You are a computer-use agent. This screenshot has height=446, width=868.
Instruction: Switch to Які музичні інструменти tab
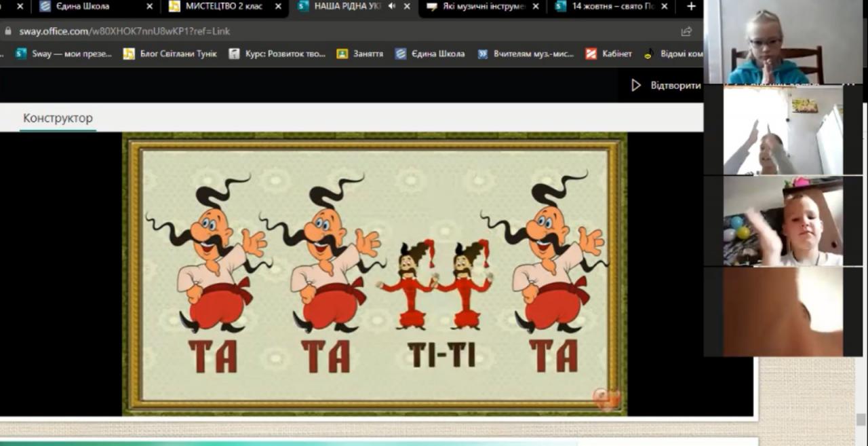tap(478, 7)
